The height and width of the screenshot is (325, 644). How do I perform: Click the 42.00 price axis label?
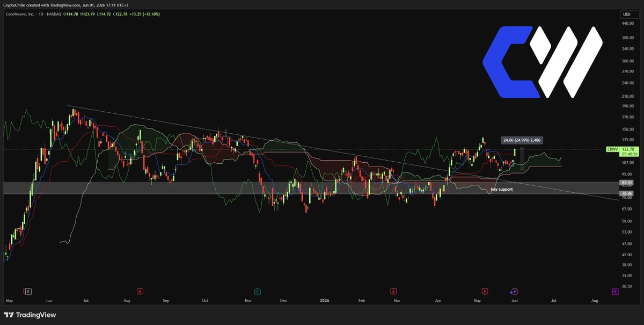626,255
